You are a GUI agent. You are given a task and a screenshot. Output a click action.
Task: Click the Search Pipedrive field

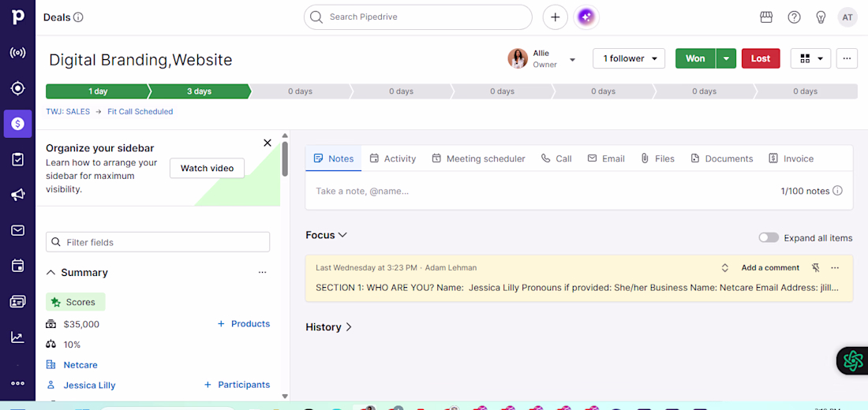pyautogui.click(x=418, y=17)
